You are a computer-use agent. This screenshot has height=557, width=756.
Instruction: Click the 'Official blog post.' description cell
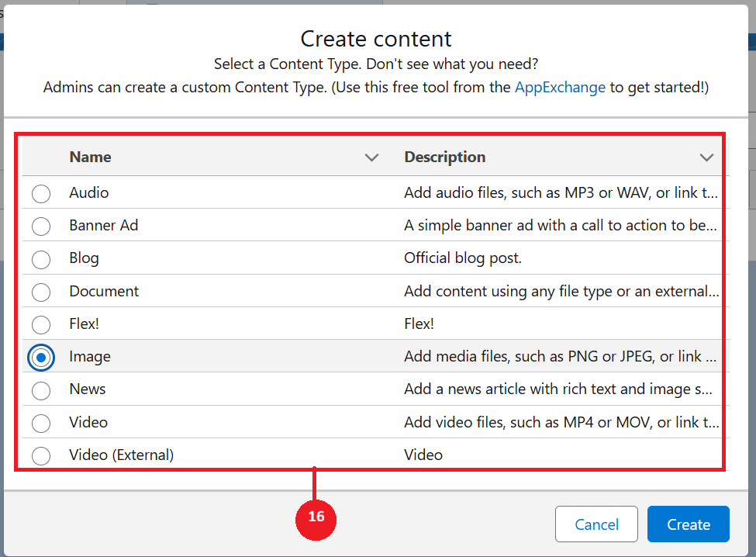pos(463,258)
